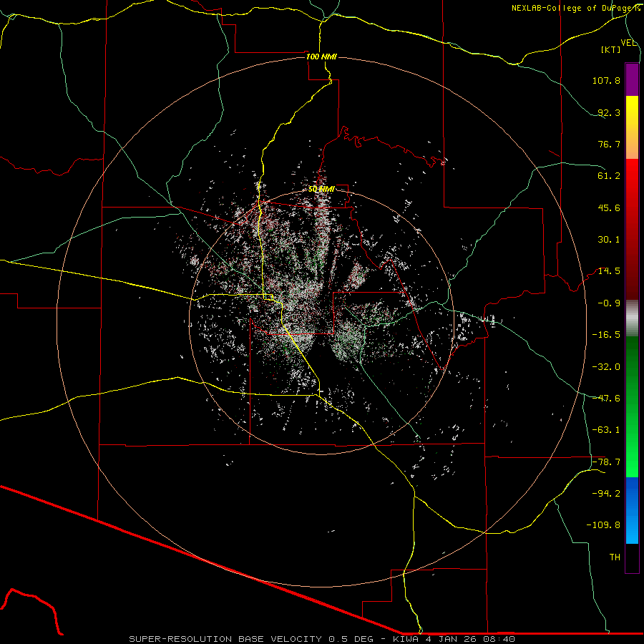Click the 45.6 legend value
Viewport: 644px width, 644px height.
coord(609,208)
